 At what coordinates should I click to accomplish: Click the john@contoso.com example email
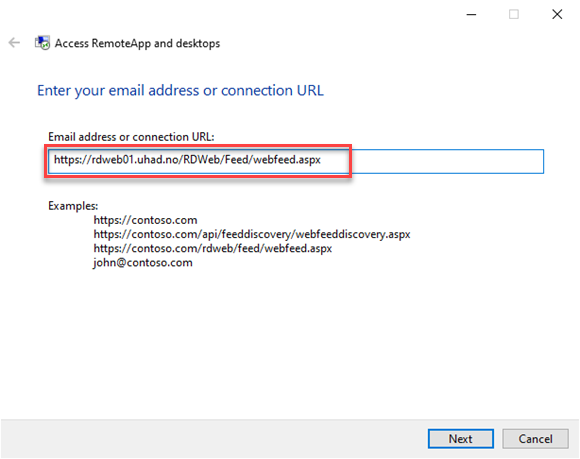[143, 263]
